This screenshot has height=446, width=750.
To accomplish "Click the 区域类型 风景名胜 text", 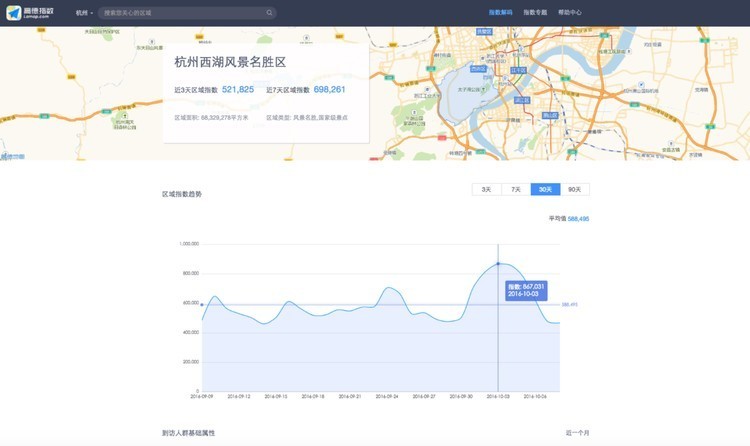I will point(307,118).
